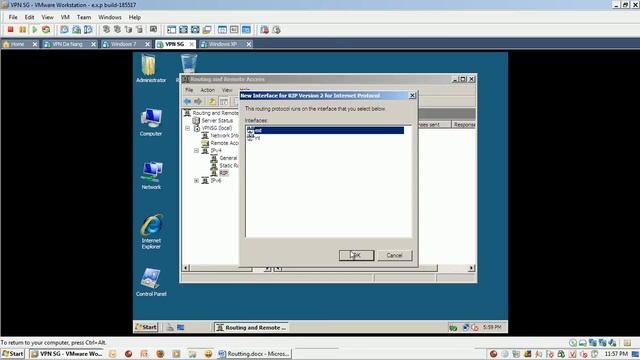The height and width of the screenshot is (360, 640).
Task: Open the VMware Windows menu
Action: pyautogui.click(x=110, y=17)
